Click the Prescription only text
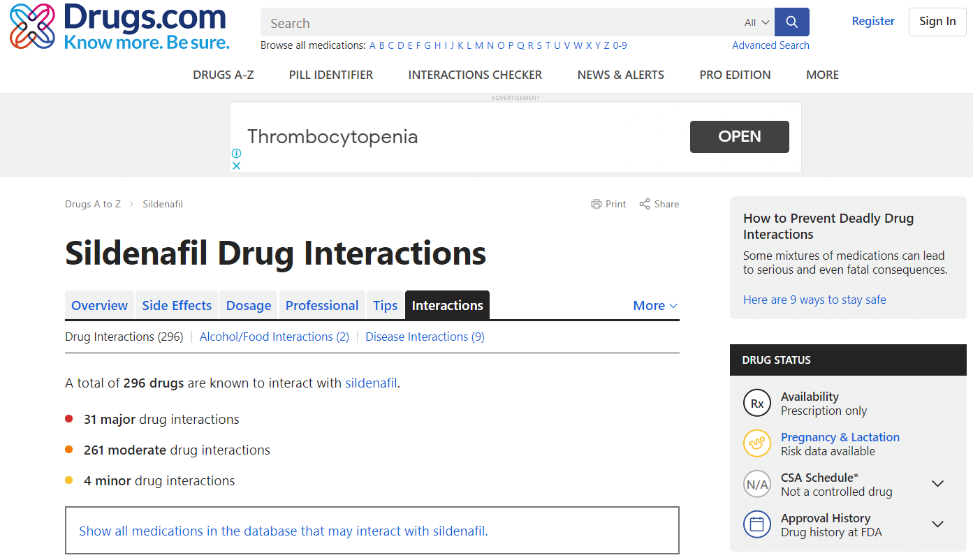973x560 pixels. pos(824,411)
